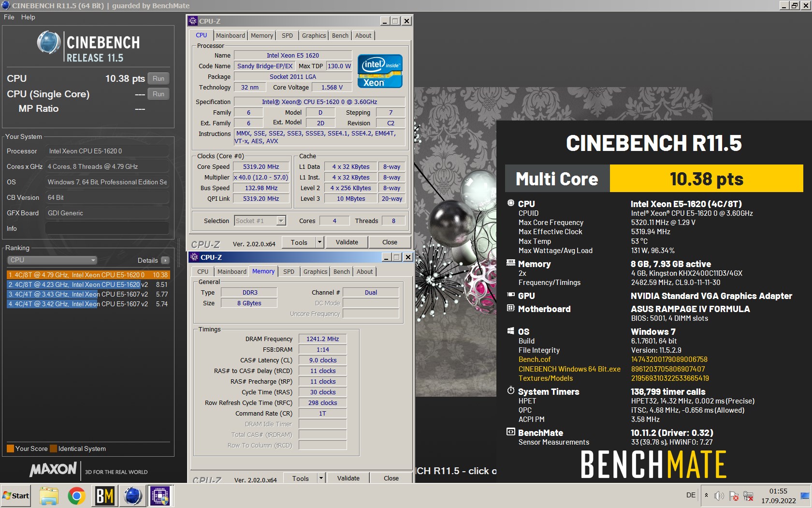Click the MAXON logo
Image resolution: width=812 pixels, height=508 pixels.
pyautogui.click(x=53, y=469)
